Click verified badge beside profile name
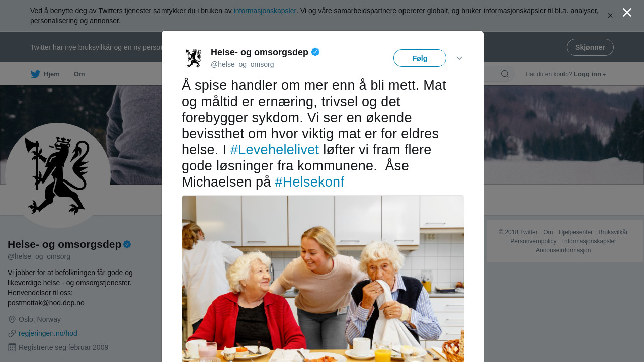Image resolution: width=644 pixels, height=362 pixels. 127,244
